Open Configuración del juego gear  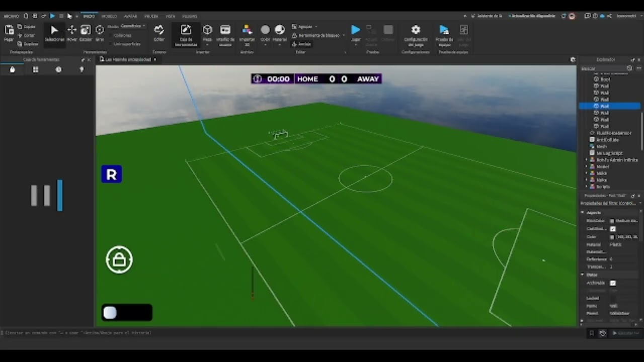416,35
